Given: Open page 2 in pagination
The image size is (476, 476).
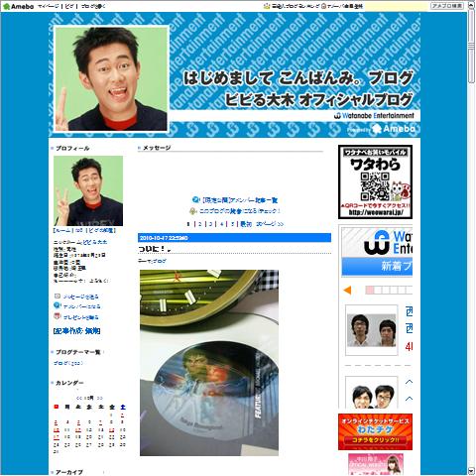Looking at the screenshot, I should pos(199,224).
